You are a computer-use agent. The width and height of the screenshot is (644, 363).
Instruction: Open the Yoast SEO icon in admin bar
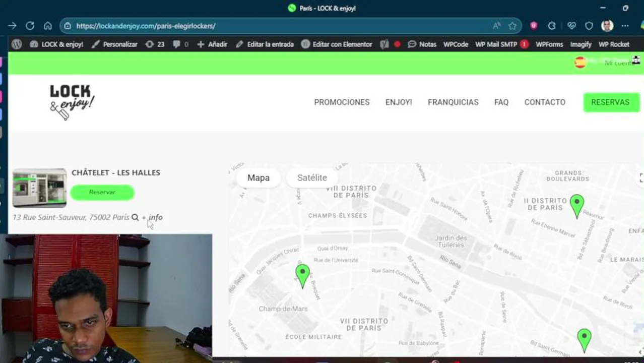click(x=384, y=44)
